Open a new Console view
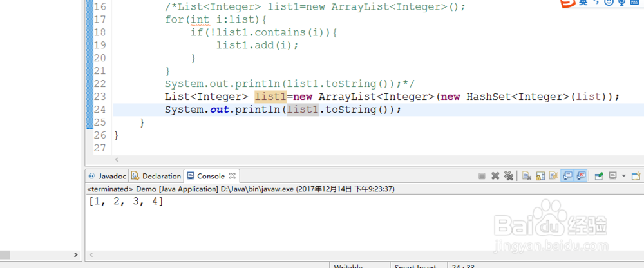 point(636,176)
